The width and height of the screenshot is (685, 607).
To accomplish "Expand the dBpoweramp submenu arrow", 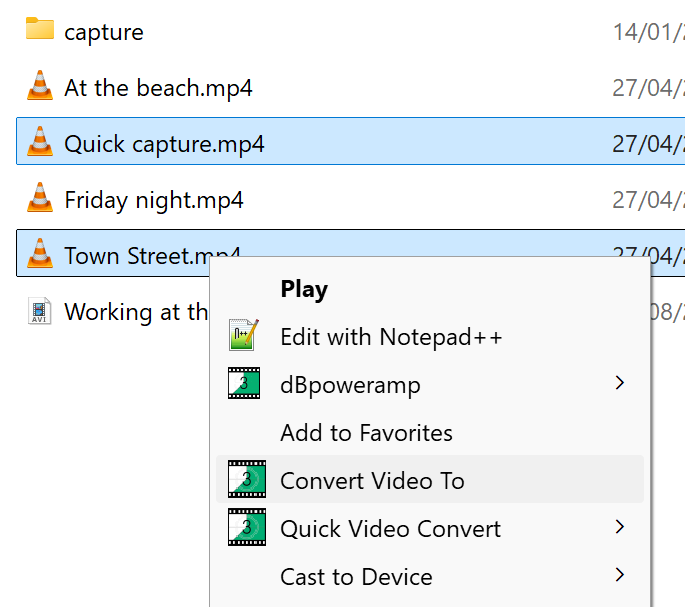I will click(620, 384).
